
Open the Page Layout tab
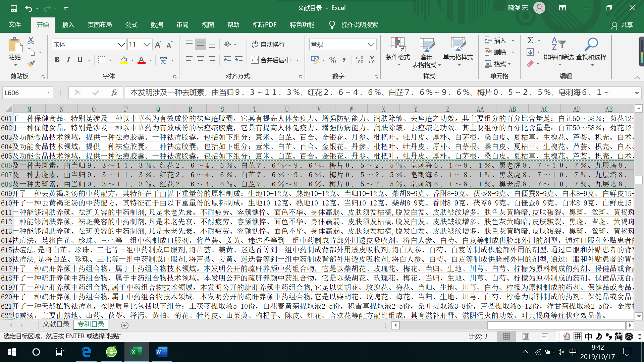100,25
